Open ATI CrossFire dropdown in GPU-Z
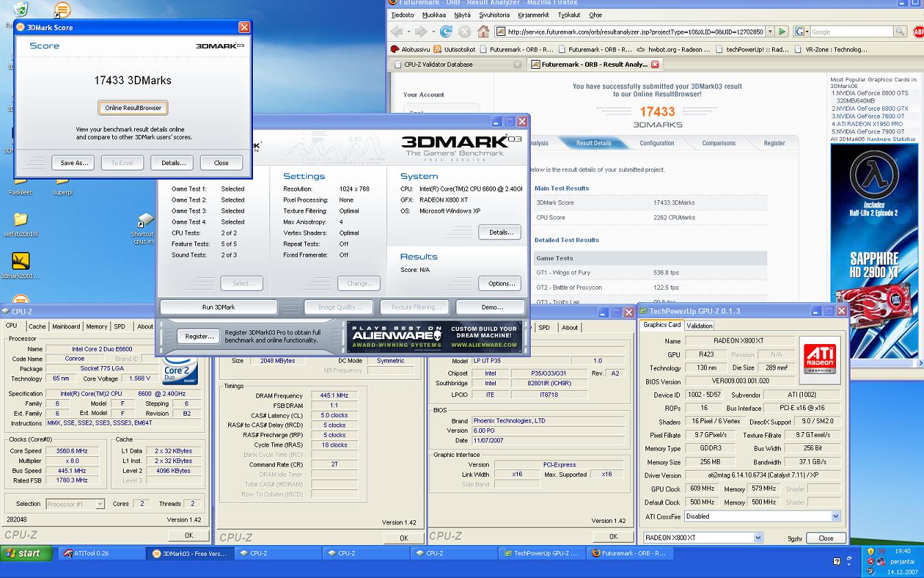This screenshot has height=578, width=924. pos(835,516)
